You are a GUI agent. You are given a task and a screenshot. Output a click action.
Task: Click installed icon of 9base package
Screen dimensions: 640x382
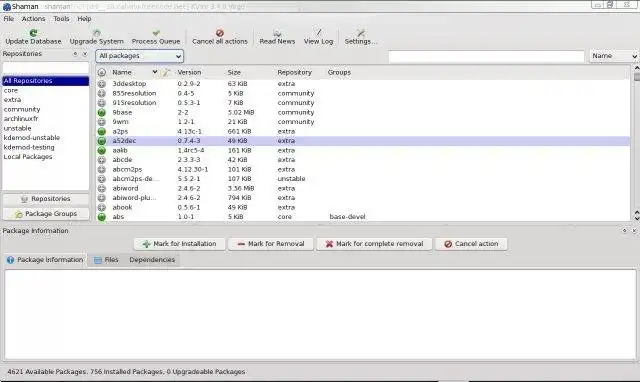[x=102, y=112]
